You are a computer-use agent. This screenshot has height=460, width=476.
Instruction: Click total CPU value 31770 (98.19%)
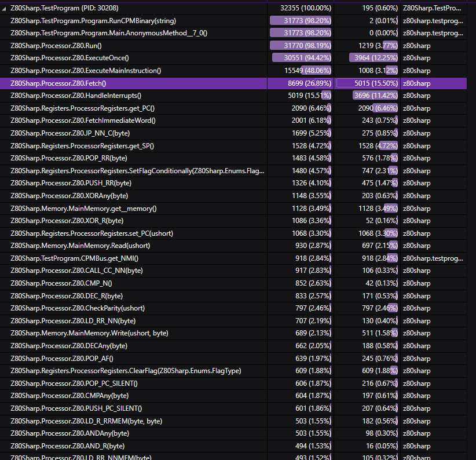(307, 46)
